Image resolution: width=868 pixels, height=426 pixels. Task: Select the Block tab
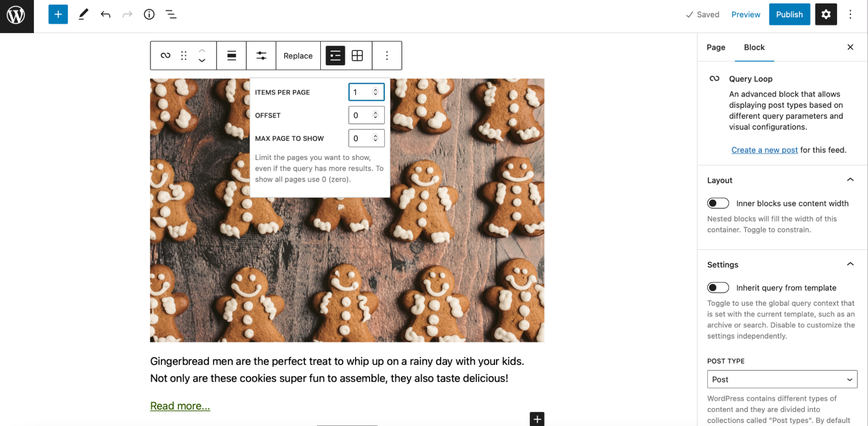click(754, 47)
